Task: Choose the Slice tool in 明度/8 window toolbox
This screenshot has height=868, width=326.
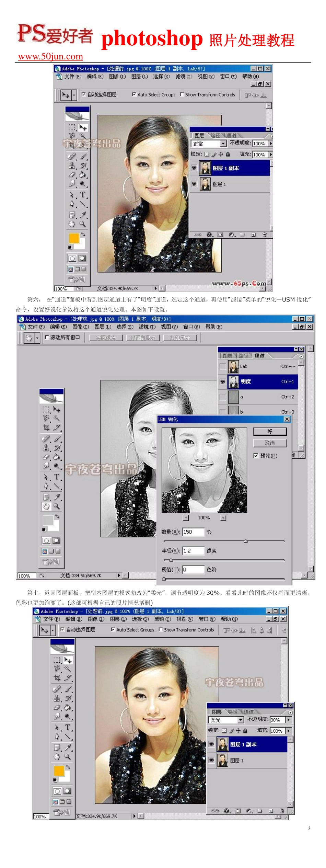Action: (x=57, y=427)
